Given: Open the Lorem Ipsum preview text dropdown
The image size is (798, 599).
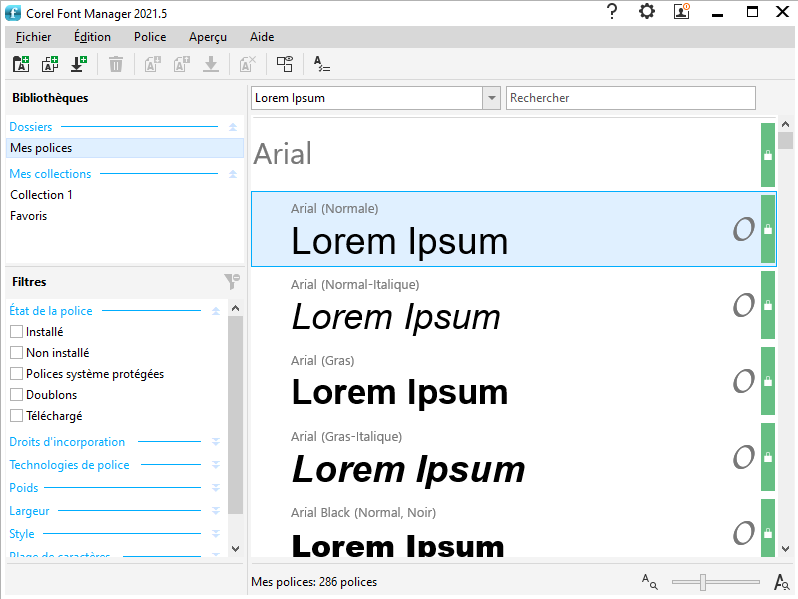Looking at the screenshot, I should click(491, 98).
